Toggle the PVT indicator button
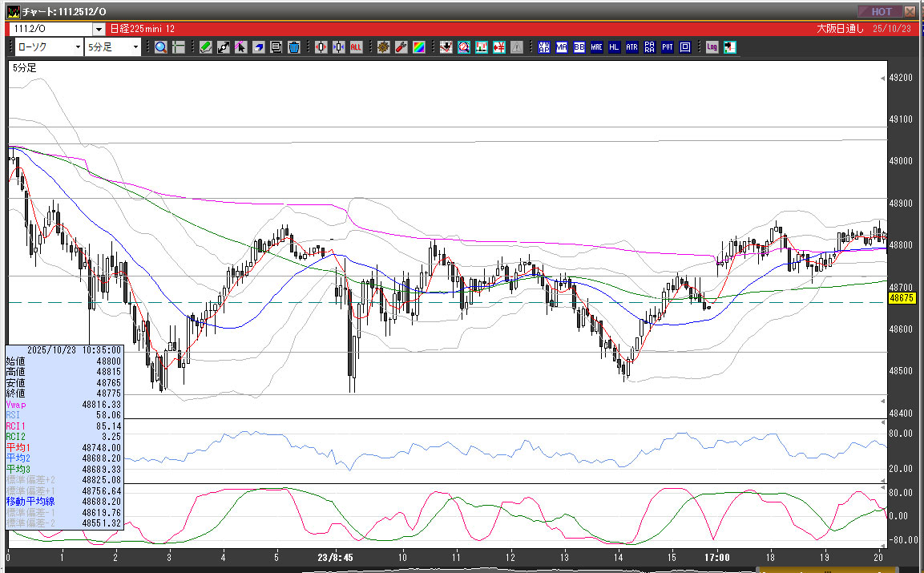The image size is (924, 573). click(x=668, y=47)
